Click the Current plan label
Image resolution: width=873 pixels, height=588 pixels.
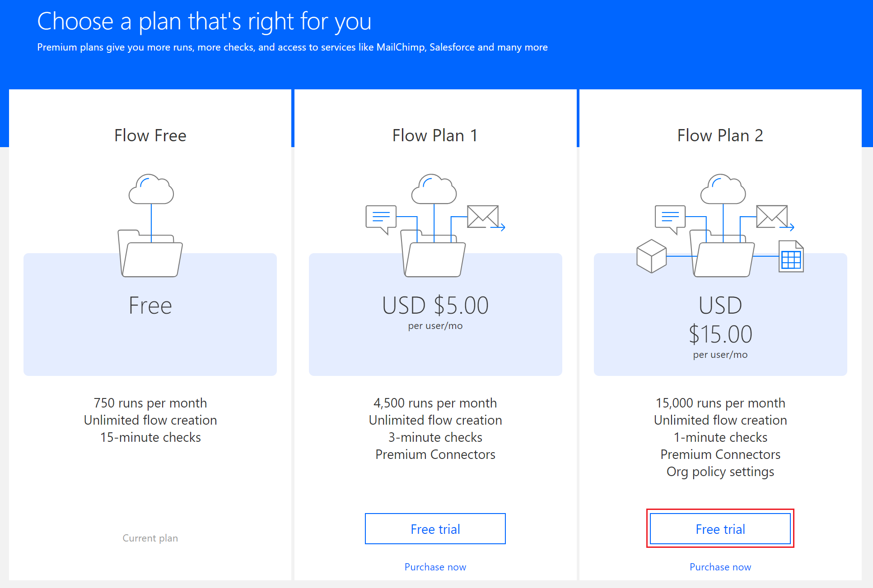[150, 538]
